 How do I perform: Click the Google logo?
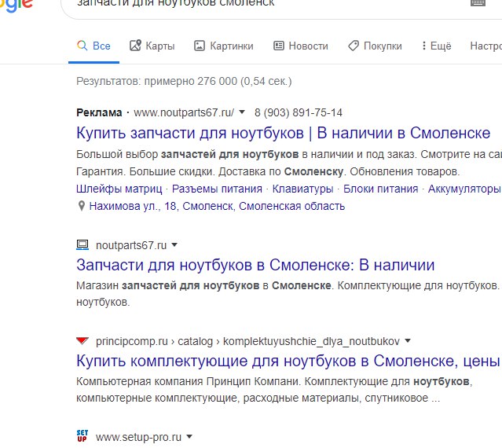(16, 5)
